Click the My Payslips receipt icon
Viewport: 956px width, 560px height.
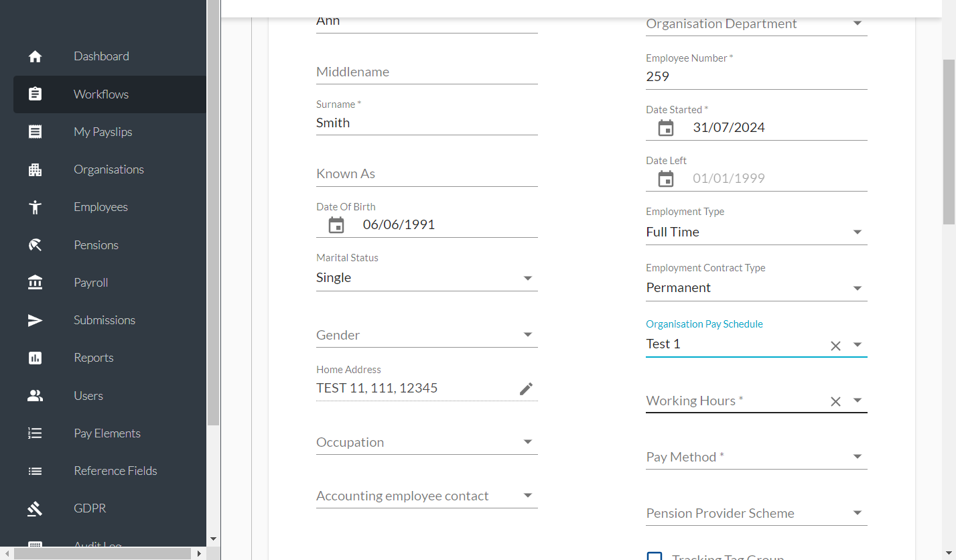click(x=36, y=132)
